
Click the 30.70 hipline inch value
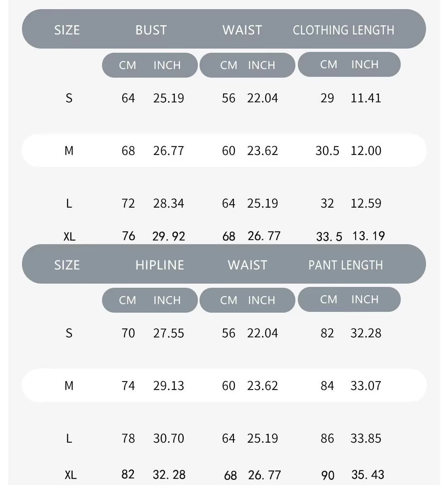[x=168, y=438]
